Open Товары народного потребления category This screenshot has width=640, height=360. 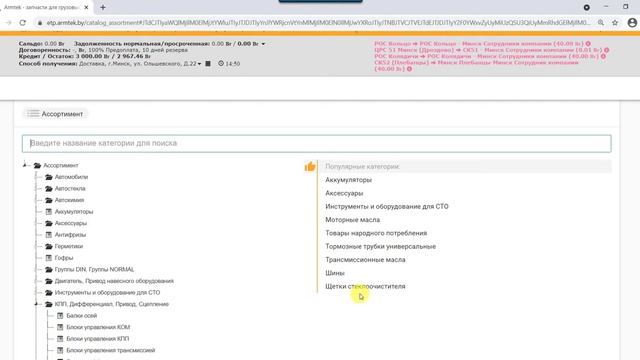point(376,233)
